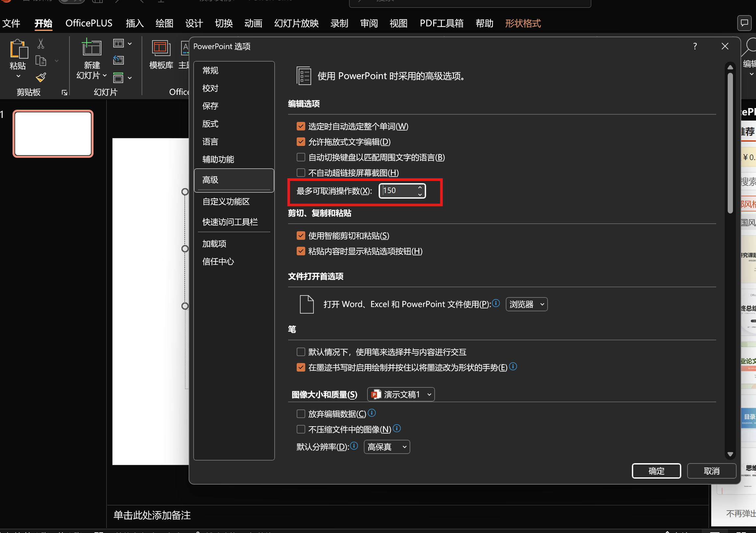Open the 高保真 default resolution dropdown
The width and height of the screenshot is (756, 533).
click(387, 447)
